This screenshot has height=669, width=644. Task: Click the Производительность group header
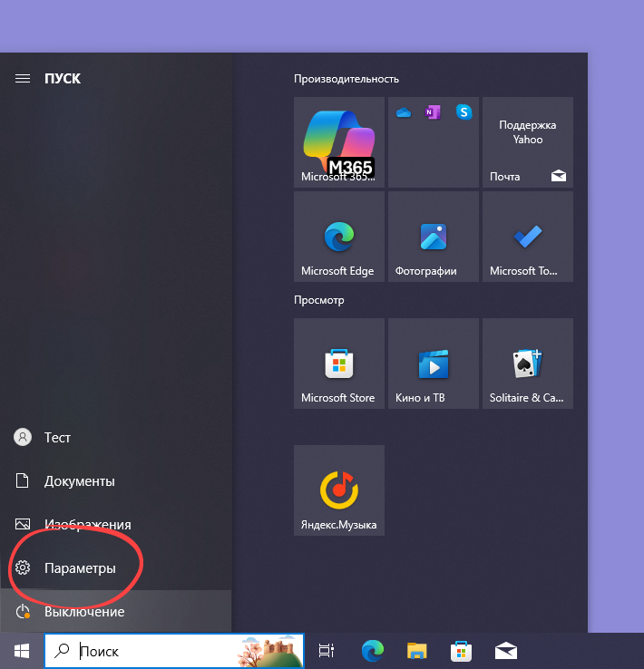346,79
